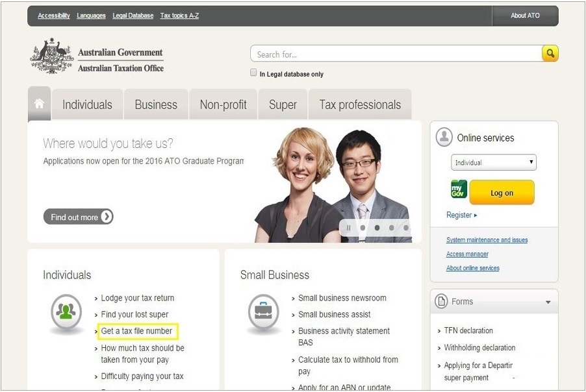
Task: Click the Small Business briefcase icon
Action: pyautogui.click(x=264, y=312)
